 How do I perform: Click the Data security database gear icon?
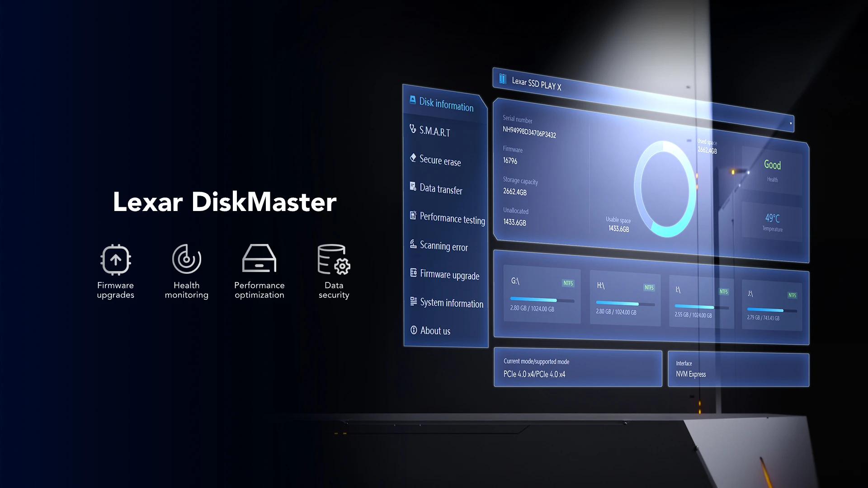pos(334,259)
